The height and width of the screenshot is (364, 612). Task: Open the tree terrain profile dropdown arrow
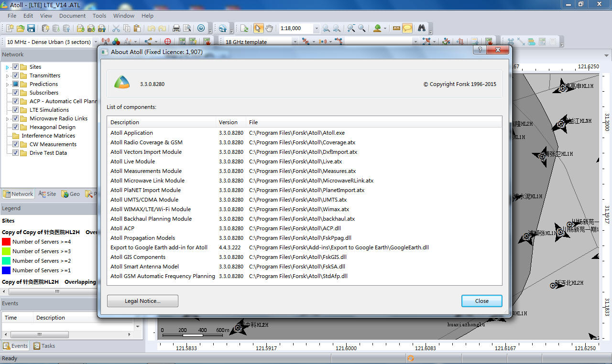click(385, 28)
